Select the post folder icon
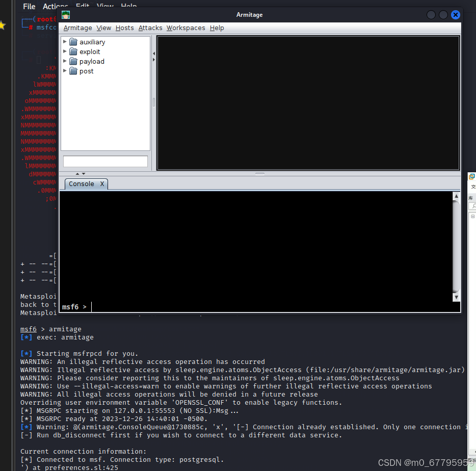 (73, 71)
